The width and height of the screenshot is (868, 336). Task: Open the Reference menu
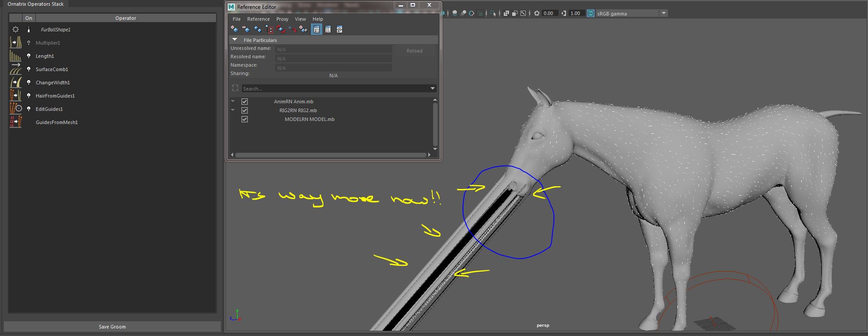pos(258,19)
